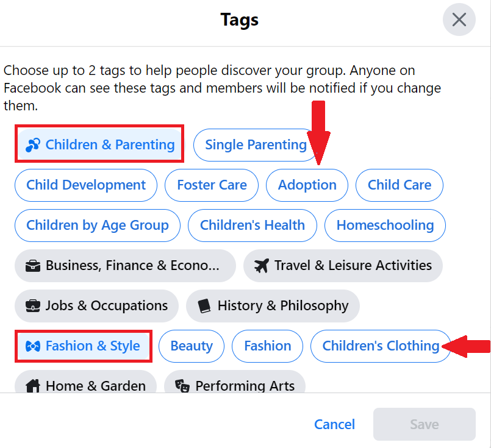Expand Travel & Leisure Activities category
Screen dimensions: 491x448
(343, 266)
